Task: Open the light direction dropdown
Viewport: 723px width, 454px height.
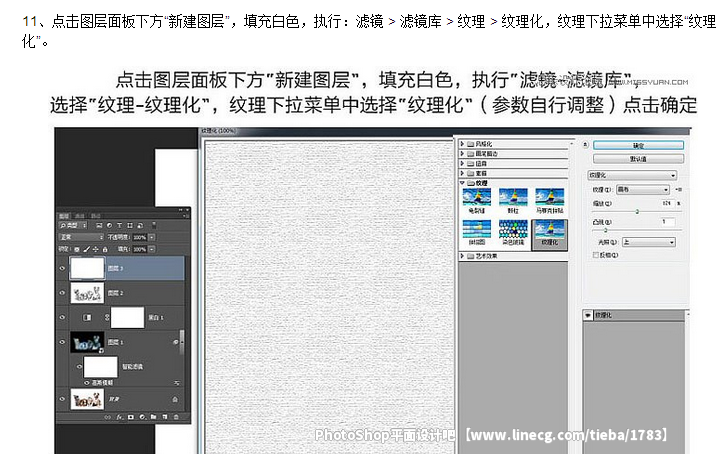Action: click(x=649, y=242)
